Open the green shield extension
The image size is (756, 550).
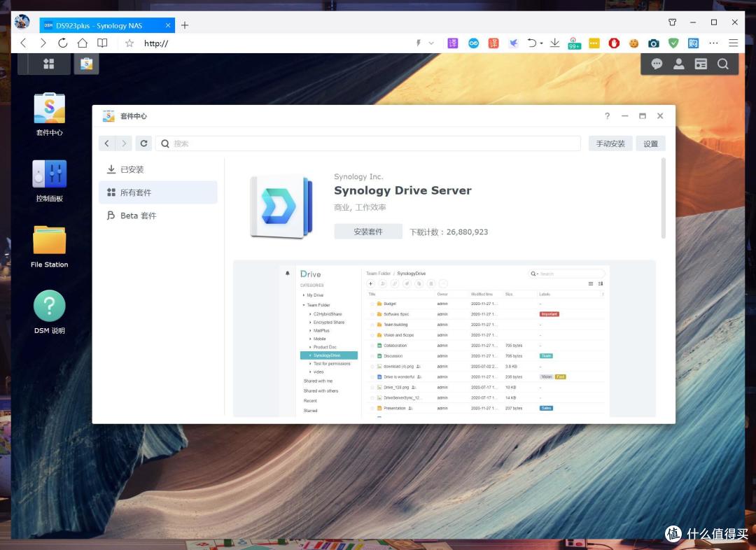click(x=673, y=43)
